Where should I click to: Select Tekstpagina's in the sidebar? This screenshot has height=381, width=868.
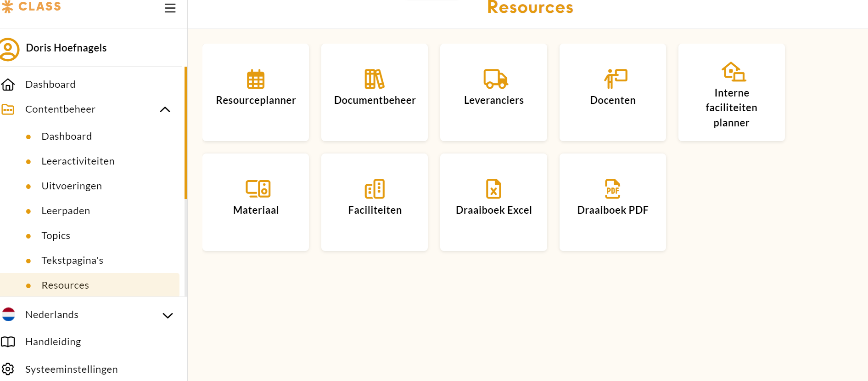72,261
